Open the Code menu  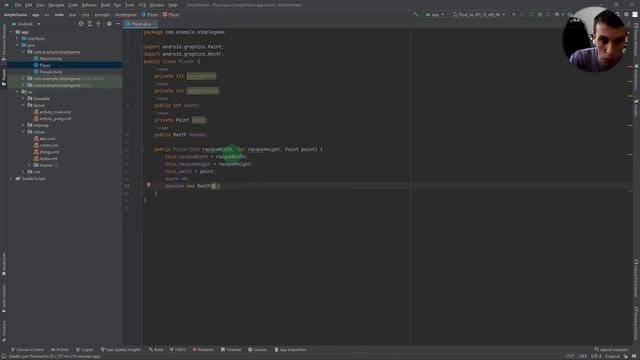coord(73,5)
